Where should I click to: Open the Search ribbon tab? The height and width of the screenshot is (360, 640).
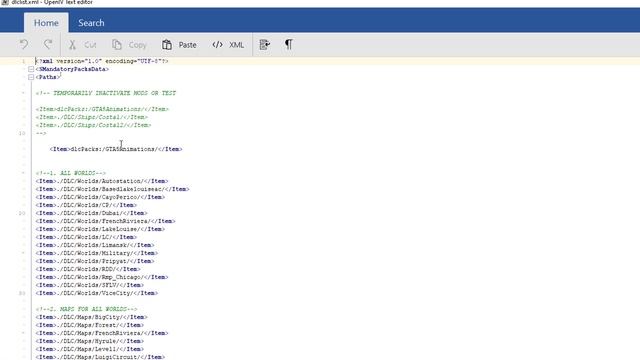[x=91, y=23]
